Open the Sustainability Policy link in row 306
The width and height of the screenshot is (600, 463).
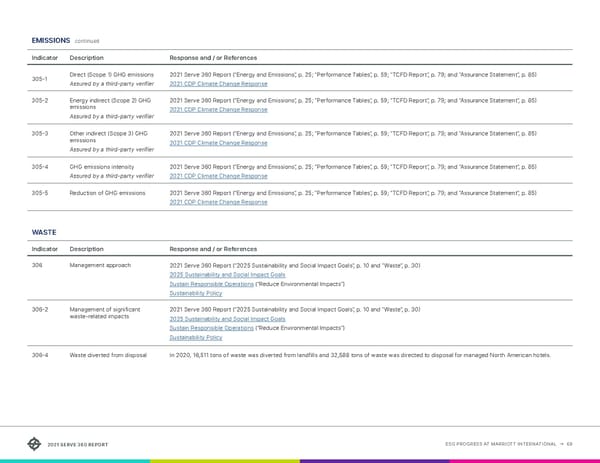(196, 294)
